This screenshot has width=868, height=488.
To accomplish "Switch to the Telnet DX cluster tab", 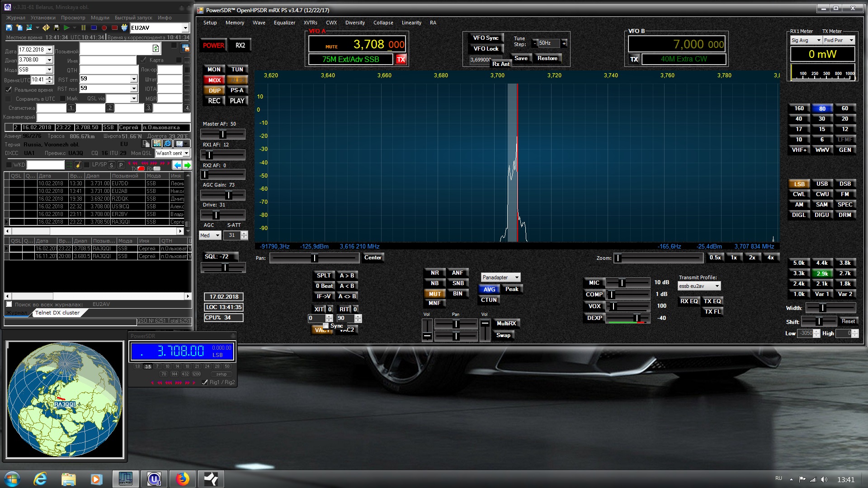I will [57, 313].
